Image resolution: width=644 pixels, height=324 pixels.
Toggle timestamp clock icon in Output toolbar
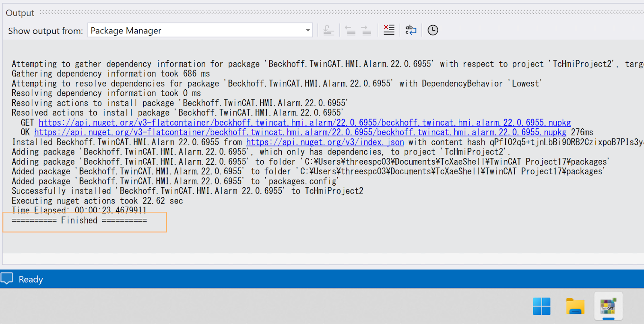[433, 30]
